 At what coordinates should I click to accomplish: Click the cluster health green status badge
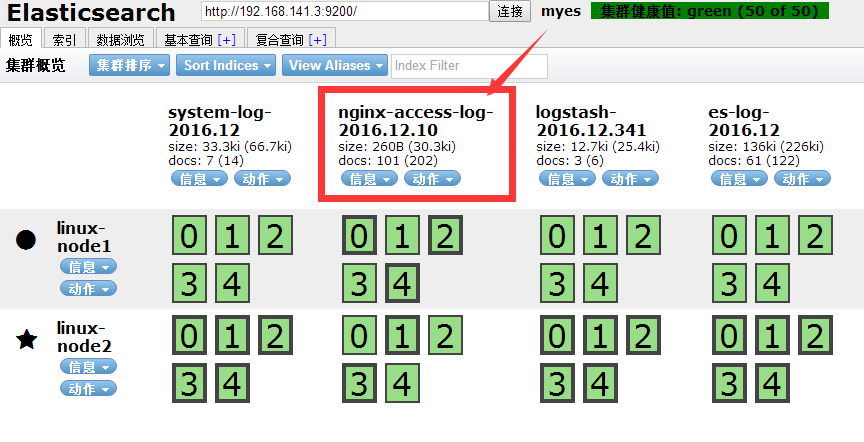[710, 11]
